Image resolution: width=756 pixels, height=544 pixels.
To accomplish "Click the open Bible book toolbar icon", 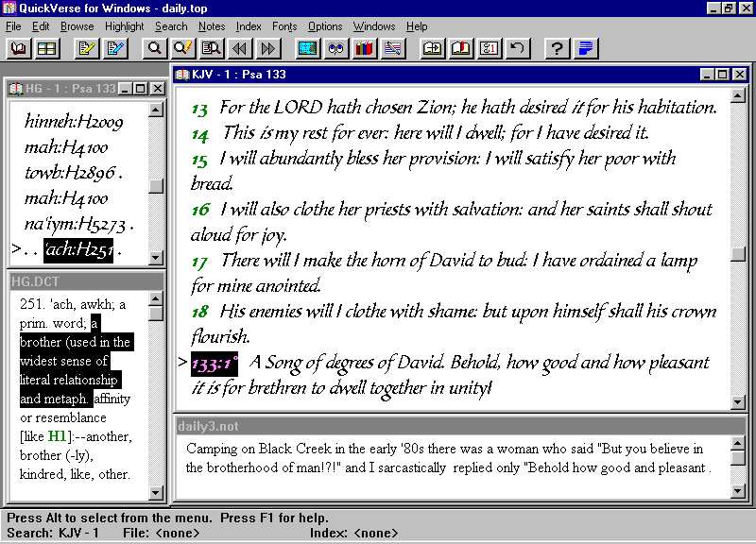I will pos(19,48).
